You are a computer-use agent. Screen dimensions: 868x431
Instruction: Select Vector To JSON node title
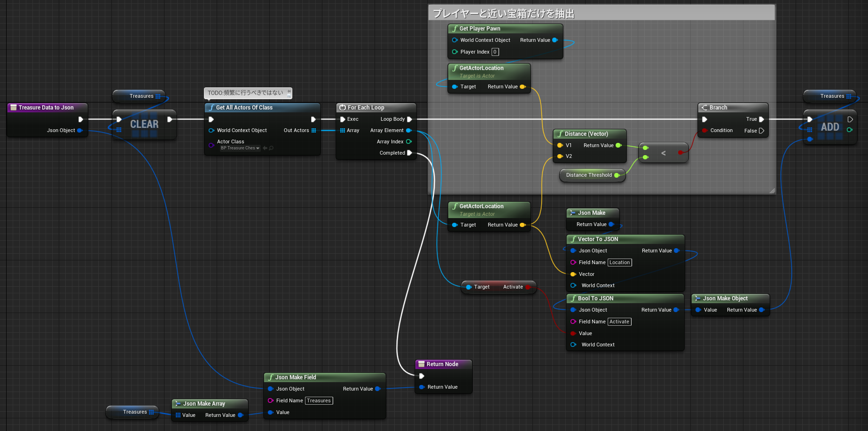click(598, 239)
